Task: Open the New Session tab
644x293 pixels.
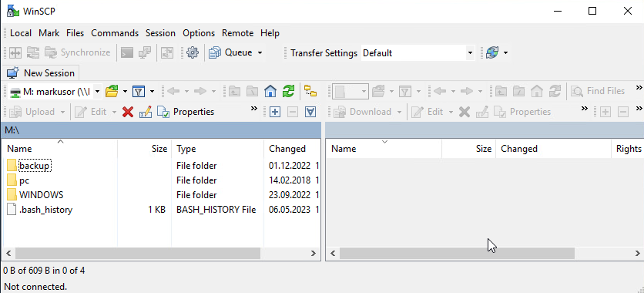Action: pos(41,73)
